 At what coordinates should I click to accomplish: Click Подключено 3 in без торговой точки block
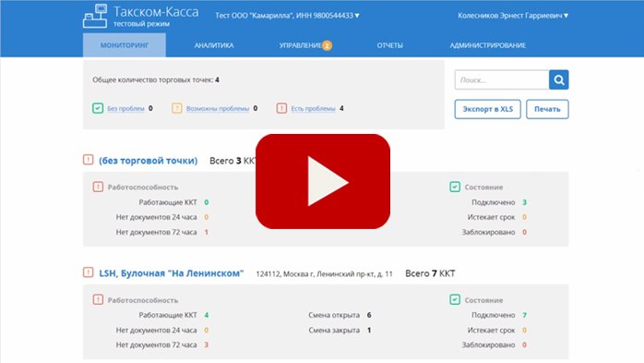[499, 202]
